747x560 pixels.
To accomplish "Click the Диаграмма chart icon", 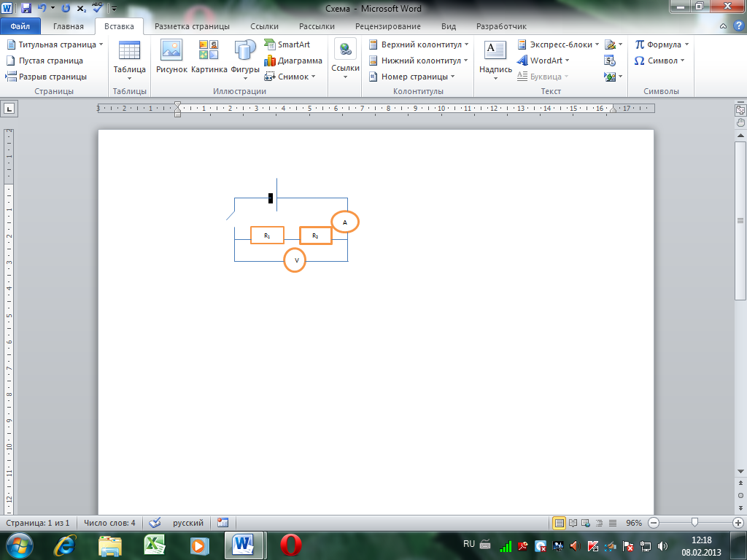I will click(293, 61).
